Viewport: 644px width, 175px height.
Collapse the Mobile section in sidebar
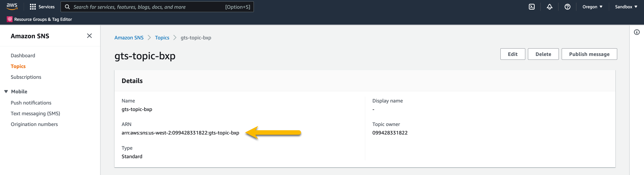click(x=6, y=91)
